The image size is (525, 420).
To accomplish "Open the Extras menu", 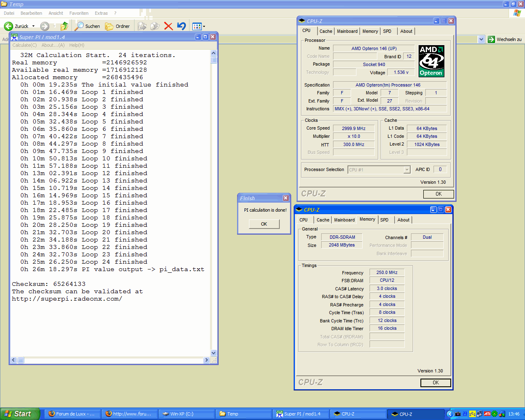I will tap(101, 13).
